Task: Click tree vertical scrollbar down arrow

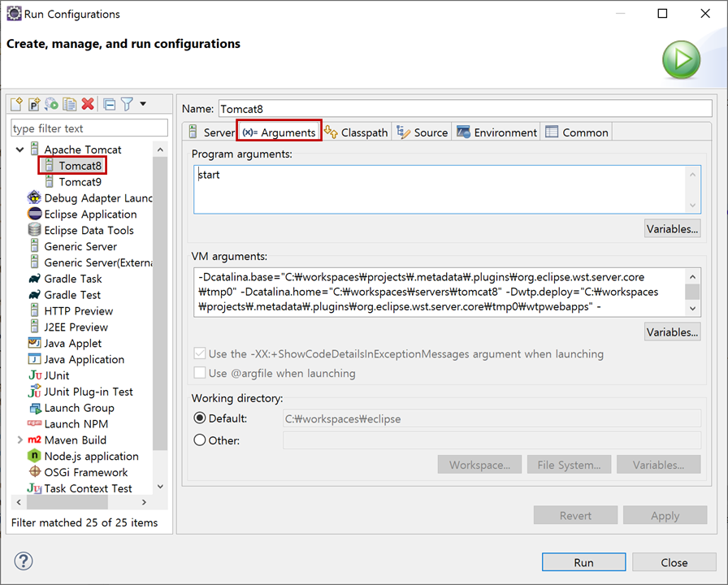Action: point(160,487)
